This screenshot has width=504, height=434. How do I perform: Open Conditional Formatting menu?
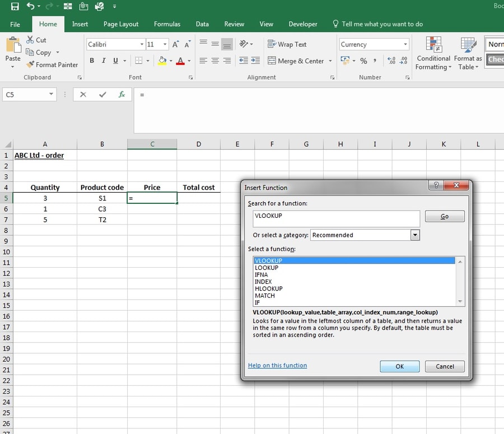433,53
